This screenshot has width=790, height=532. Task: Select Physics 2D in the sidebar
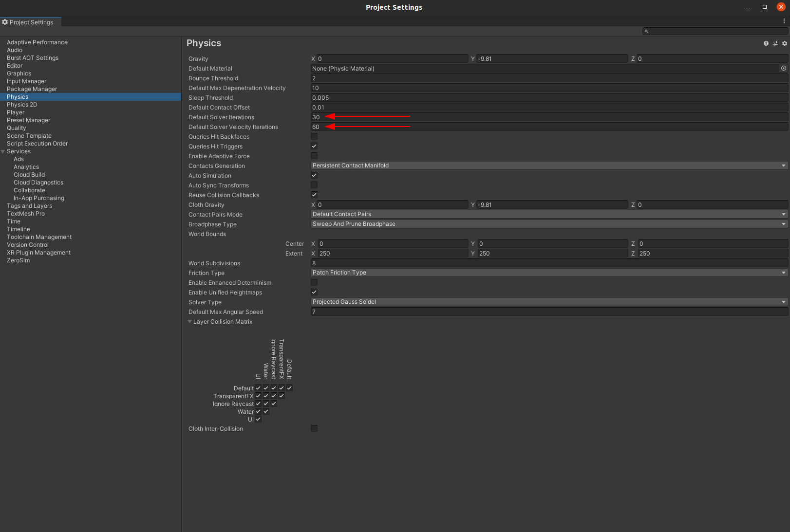22,105
